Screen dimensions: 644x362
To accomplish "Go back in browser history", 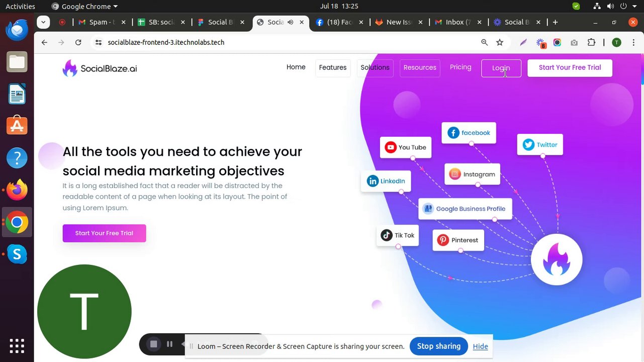I will click(44, 43).
